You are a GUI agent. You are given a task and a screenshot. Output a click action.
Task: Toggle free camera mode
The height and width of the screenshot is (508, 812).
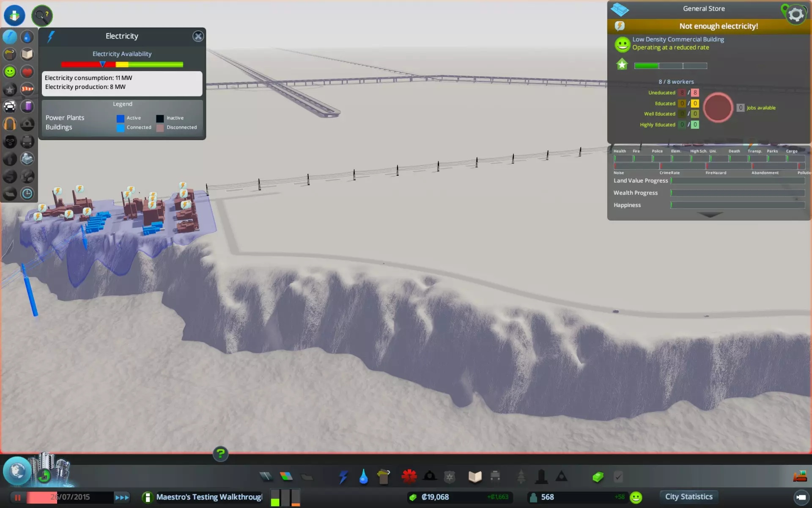coord(801,497)
